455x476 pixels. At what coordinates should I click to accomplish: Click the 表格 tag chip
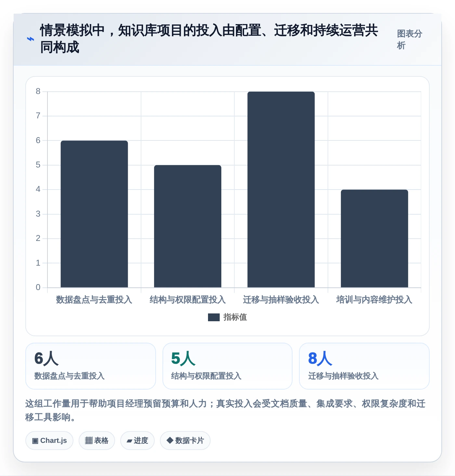(x=97, y=441)
